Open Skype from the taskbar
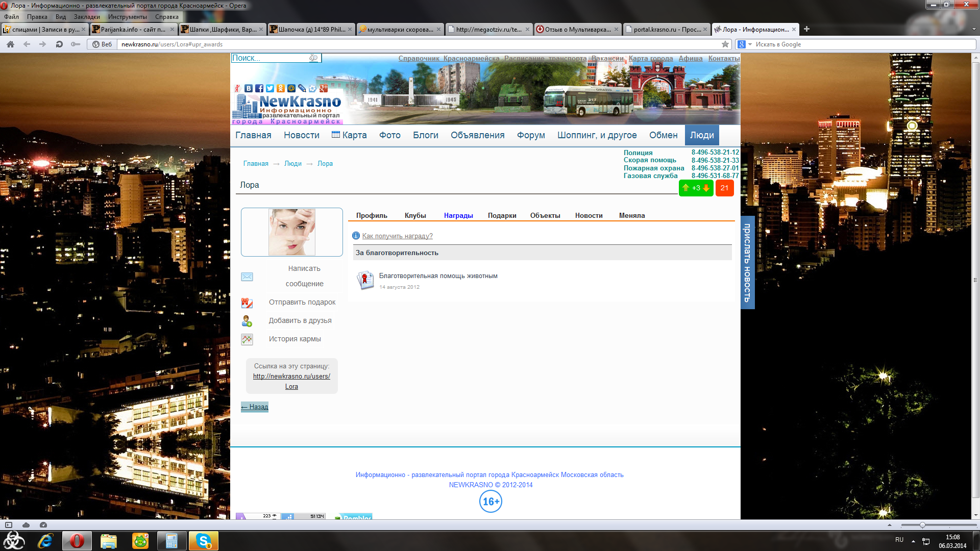The height and width of the screenshot is (551, 980). [204, 541]
